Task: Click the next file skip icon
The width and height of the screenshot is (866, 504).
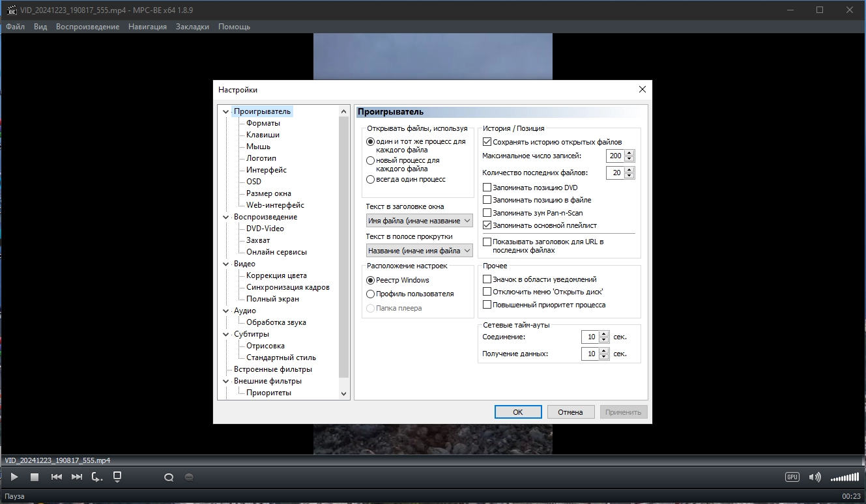Action: pos(77,477)
